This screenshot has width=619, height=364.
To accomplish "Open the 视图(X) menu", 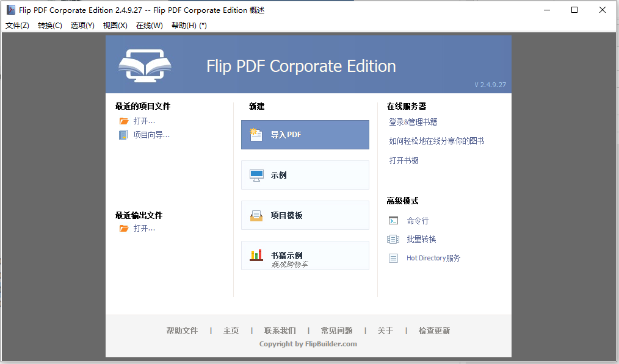I will click(x=115, y=26).
